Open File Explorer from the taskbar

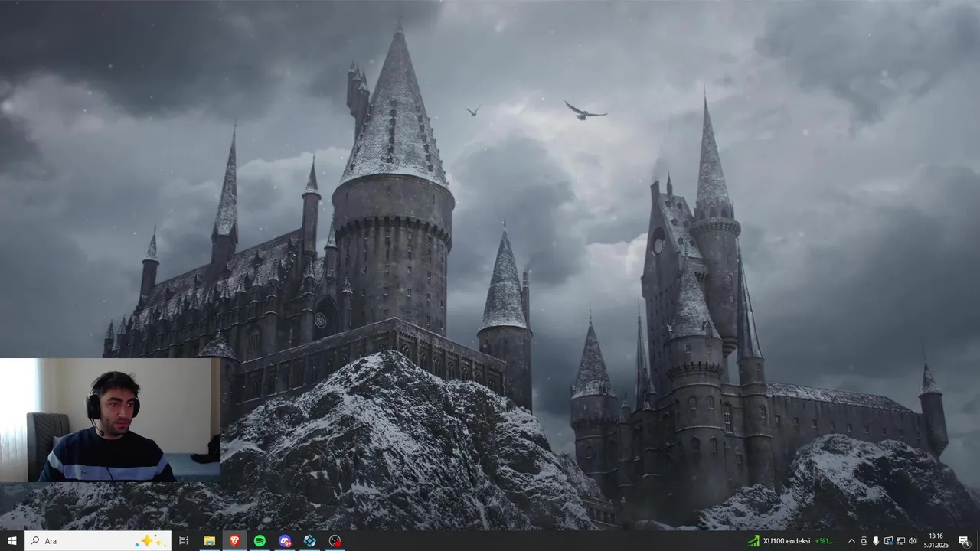click(x=209, y=540)
